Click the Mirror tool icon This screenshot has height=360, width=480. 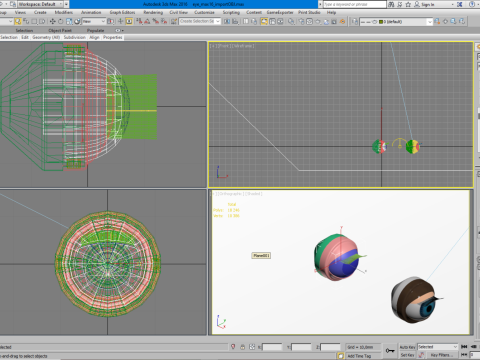227,21
